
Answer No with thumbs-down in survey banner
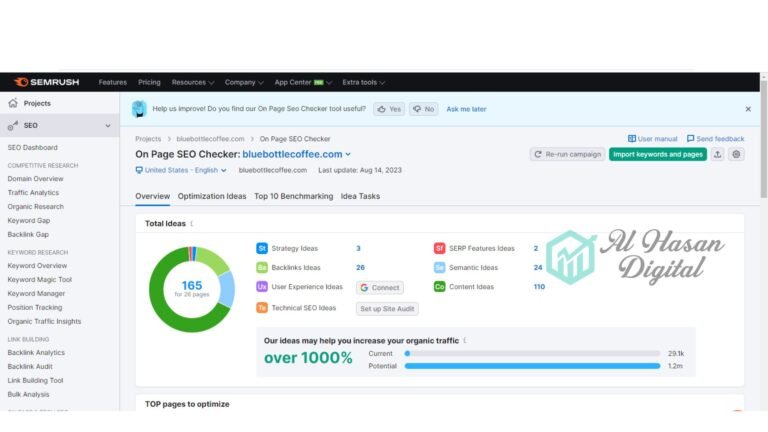[x=423, y=109]
